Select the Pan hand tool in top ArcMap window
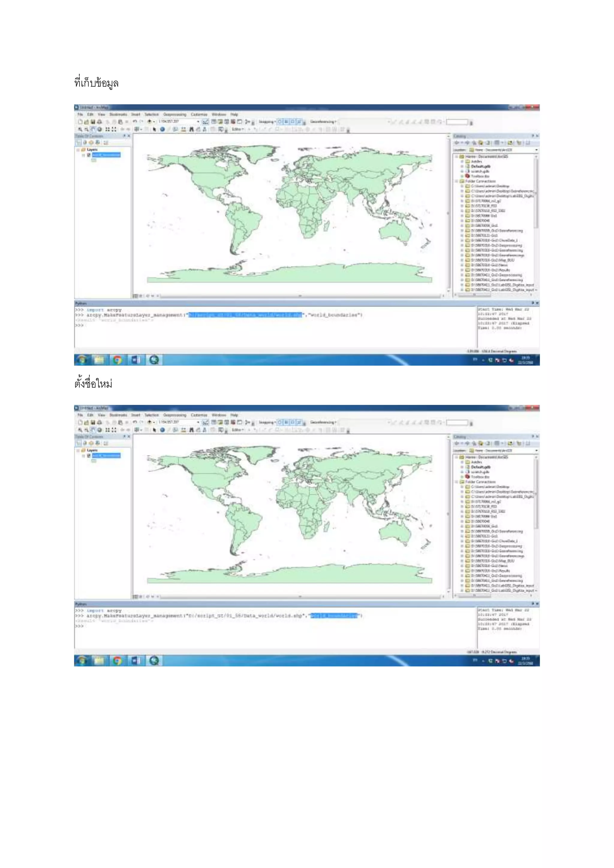Screen dimensions: 614x868 [93, 129]
